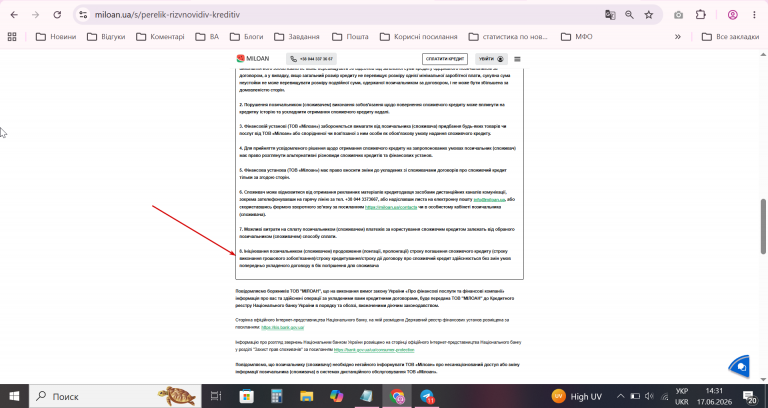Go back to previous page
This screenshot has width=768, height=408.
coord(14,15)
